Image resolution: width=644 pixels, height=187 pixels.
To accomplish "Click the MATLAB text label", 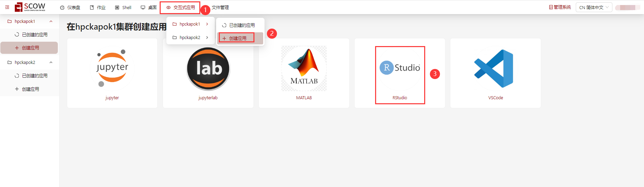I will tap(304, 98).
